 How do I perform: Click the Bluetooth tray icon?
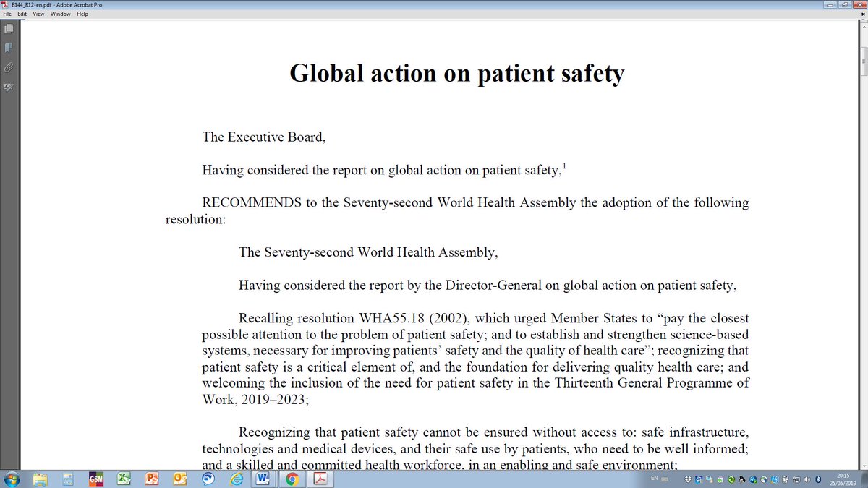tap(818, 479)
